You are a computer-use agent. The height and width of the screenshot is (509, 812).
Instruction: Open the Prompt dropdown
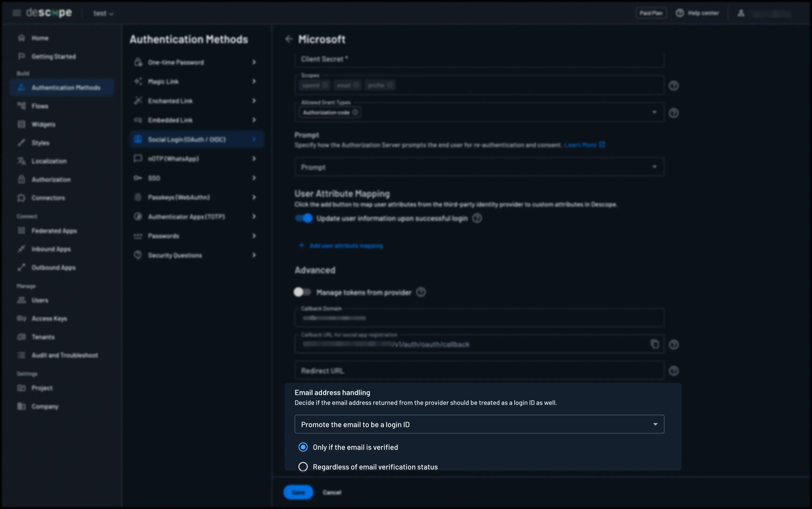tap(479, 167)
